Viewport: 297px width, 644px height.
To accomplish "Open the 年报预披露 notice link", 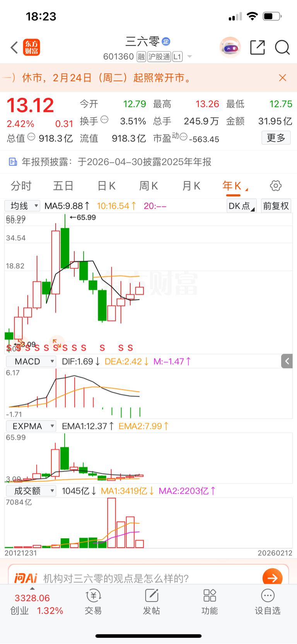I will pyautogui.click(x=116, y=162).
